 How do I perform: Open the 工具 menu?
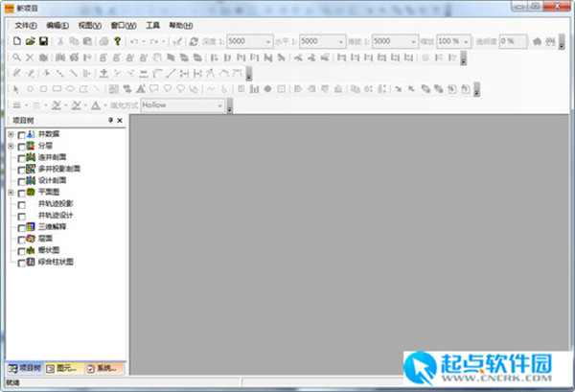click(x=153, y=25)
